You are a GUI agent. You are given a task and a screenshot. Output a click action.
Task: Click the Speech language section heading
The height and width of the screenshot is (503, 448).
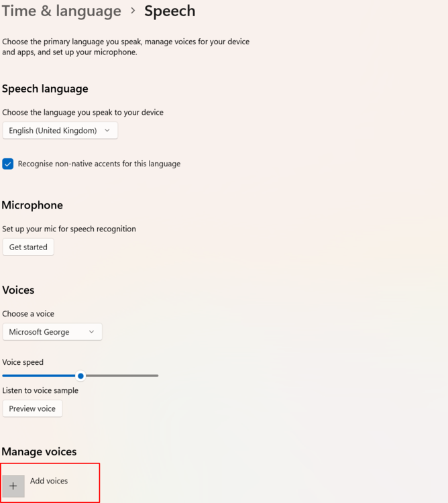[45, 89]
